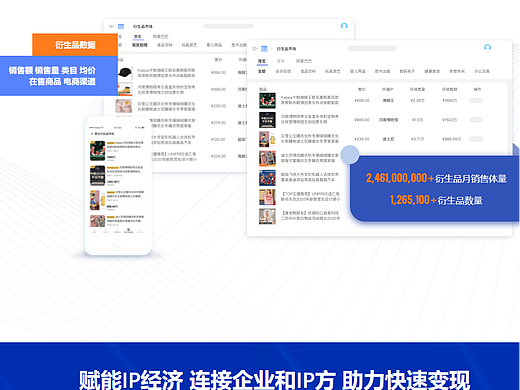Click the blue grid icon in back window
Image resolution: width=520 pixels, height=390 pixels.
121,26
